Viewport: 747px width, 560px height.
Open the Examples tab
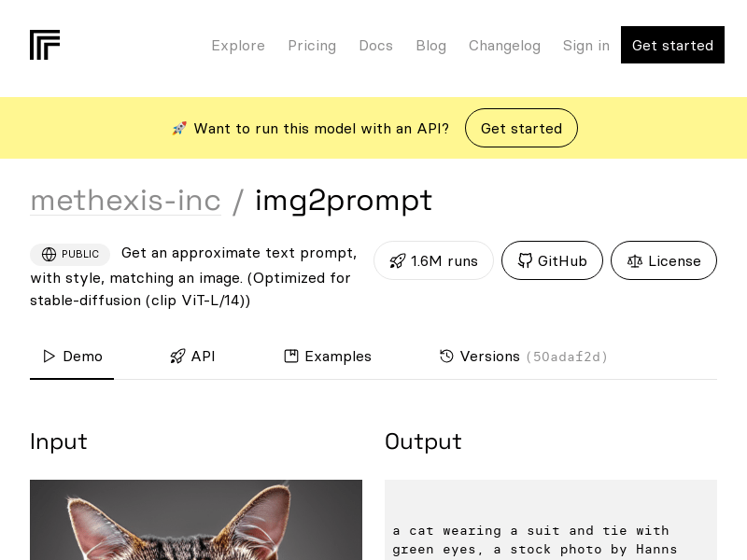(x=337, y=357)
